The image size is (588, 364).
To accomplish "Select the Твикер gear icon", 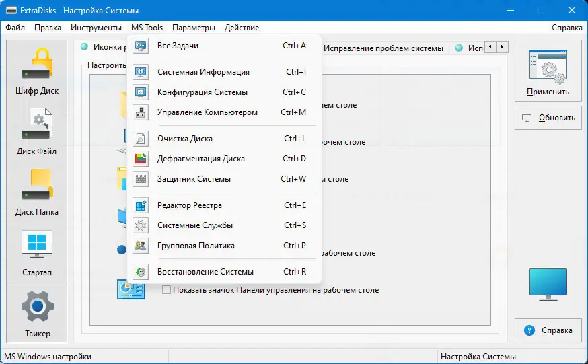I will 38,306.
